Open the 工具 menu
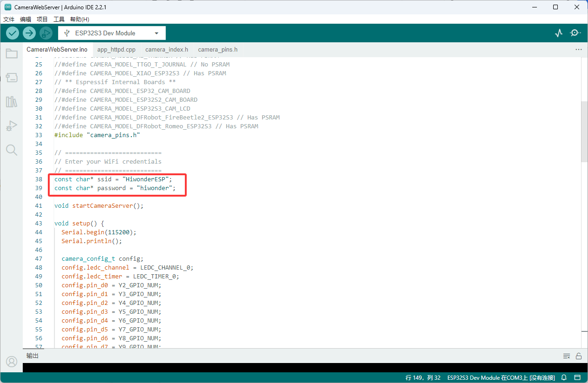The width and height of the screenshot is (588, 383). click(x=59, y=19)
